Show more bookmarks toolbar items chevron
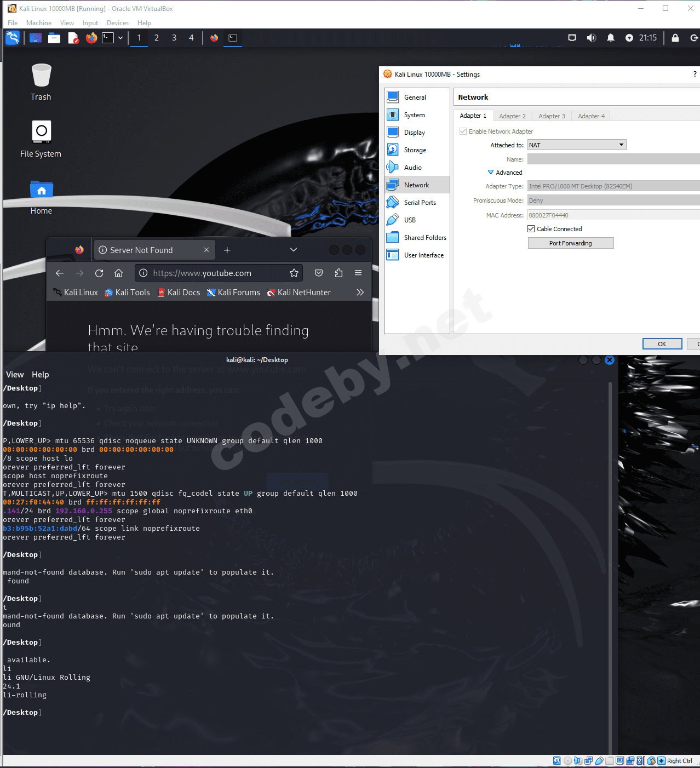Viewport: 700px width, 768px height. (360, 293)
